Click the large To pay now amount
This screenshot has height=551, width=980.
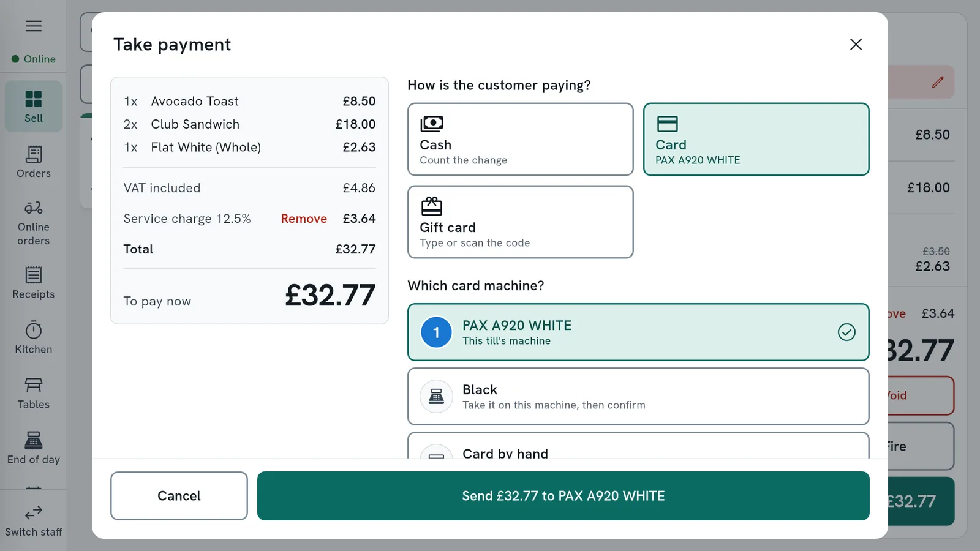tap(330, 295)
